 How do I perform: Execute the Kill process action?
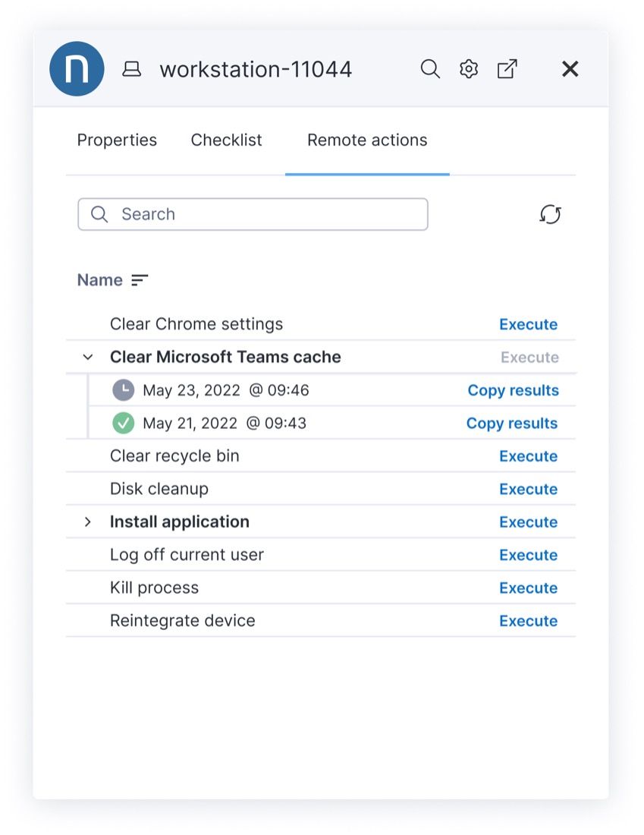(x=528, y=588)
